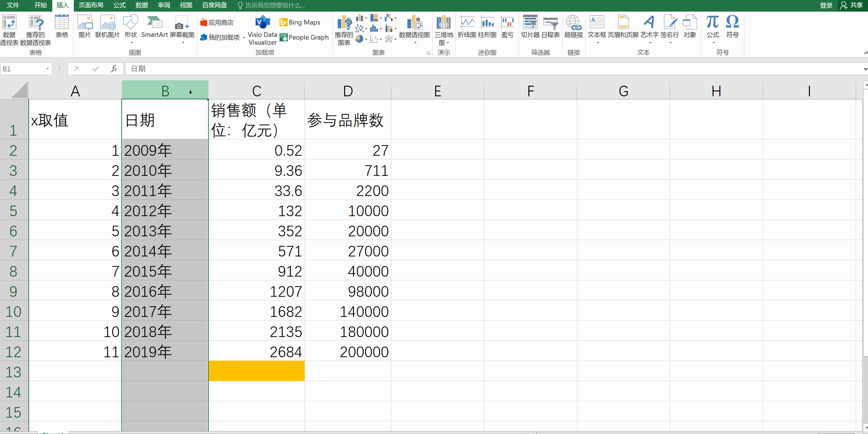Viewport: 868px width, 434px height.
Task: Select the orange highlighted cell C13
Action: click(256, 371)
